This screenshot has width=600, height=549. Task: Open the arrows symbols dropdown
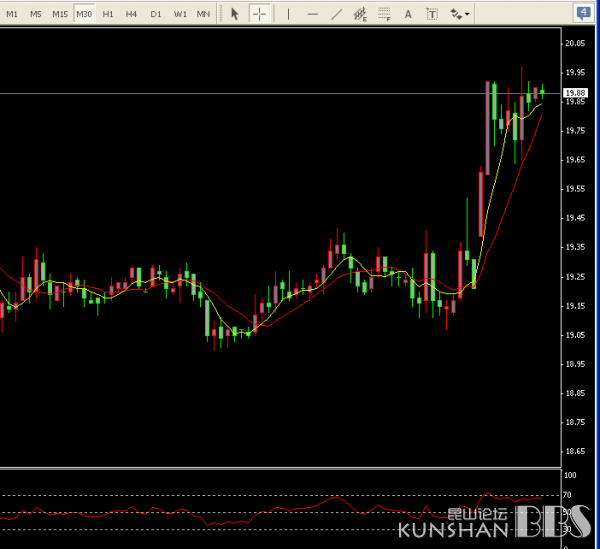tap(460, 14)
